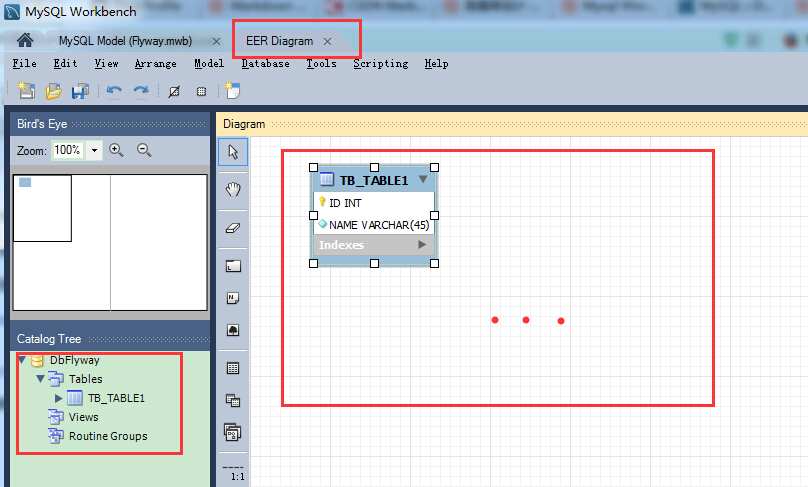This screenshot has width=808, height=487.
Task: Select TB_TABLE1 entry in Catalog Tree
Action: click(116, 398)
